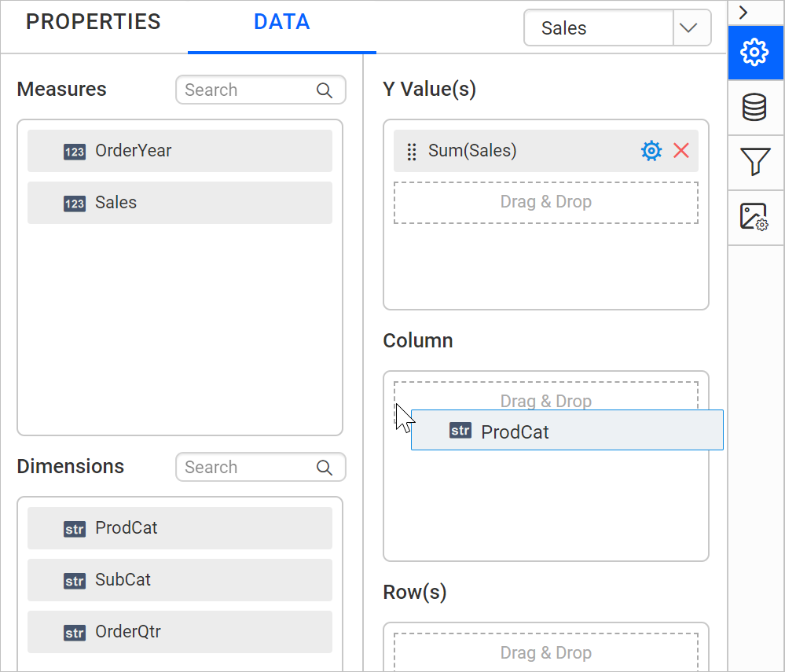Viewport: 785px width, 672px height.
Task: Expand the Sales dataset dropdown arrow
Action: 689,28
